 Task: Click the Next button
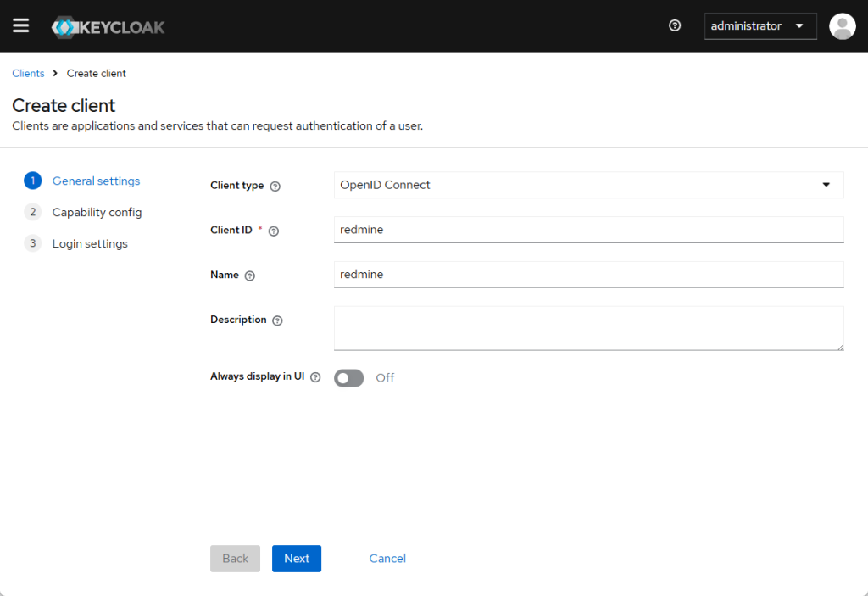(296, 559)
